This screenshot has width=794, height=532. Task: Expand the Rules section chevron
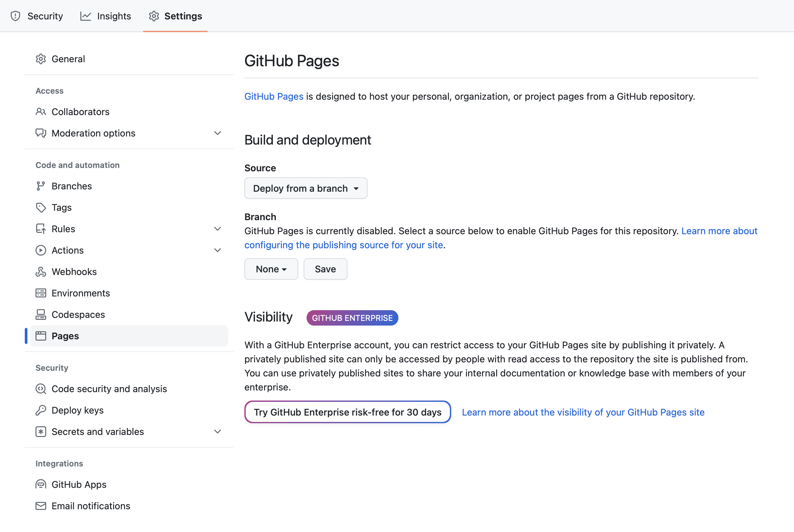pyautogui.click(x=218, y=229)
